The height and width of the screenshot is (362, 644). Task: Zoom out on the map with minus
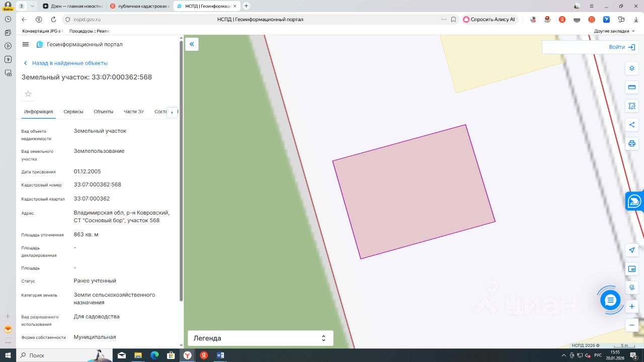coord(632,325)
